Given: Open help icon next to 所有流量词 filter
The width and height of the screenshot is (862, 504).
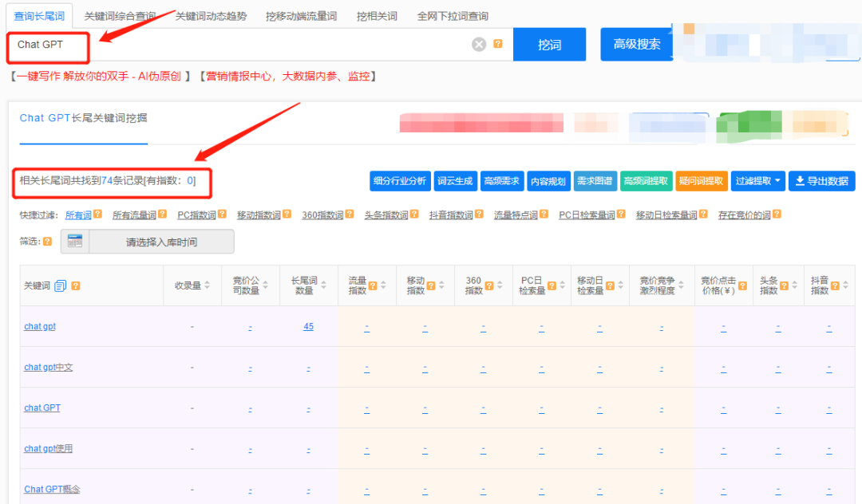Looking at the screenshot, I should coord(162,214).
